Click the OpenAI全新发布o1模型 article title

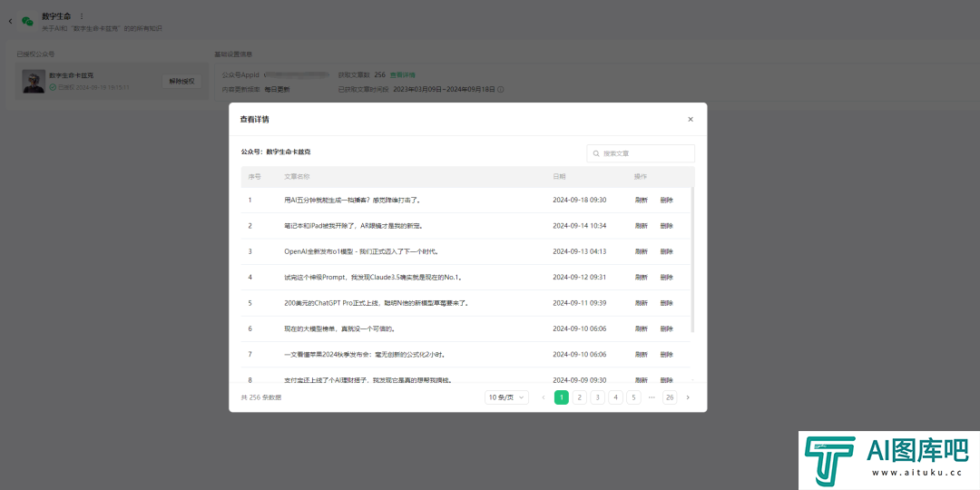[x=361, y=251]
